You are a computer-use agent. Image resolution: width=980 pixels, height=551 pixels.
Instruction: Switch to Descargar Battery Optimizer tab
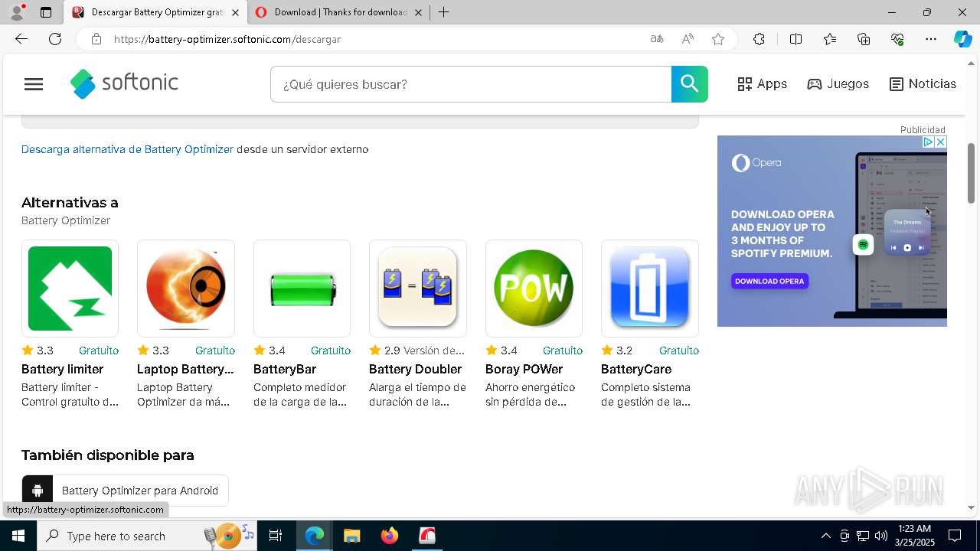click(155, 12)
